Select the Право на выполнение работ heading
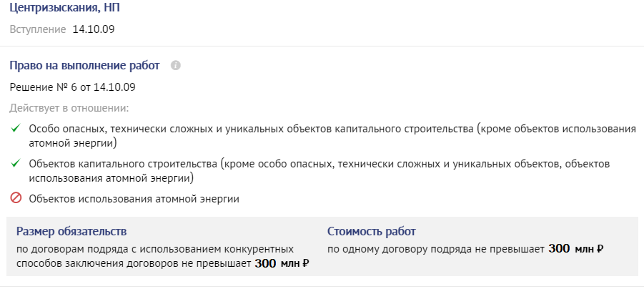The width and height of the screenshot is (644, 289). [84, 65]
